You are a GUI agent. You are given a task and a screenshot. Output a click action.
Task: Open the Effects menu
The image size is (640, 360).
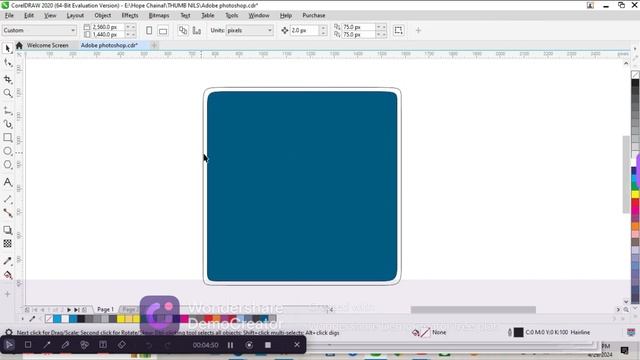[x=130, y=16]
